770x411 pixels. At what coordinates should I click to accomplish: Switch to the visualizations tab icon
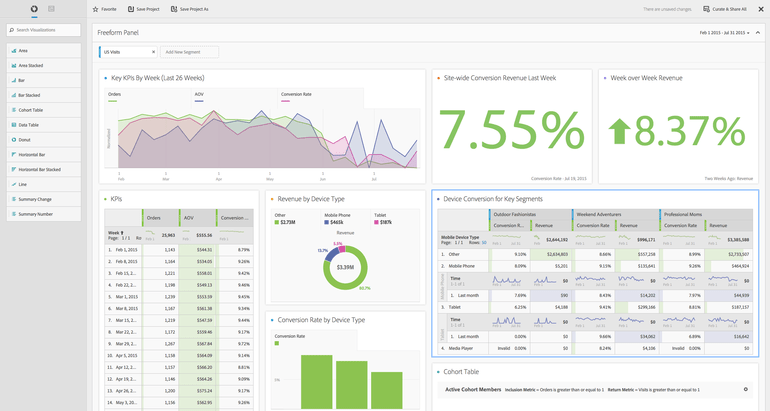coord(34,9)
